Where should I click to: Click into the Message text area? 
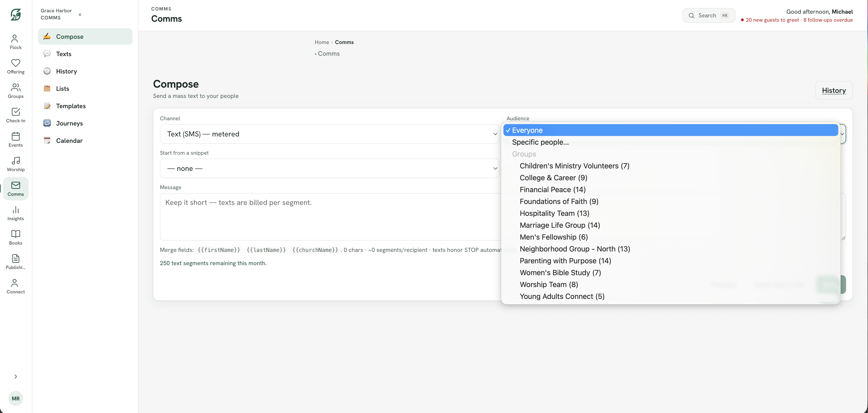(x=330, y=217)
